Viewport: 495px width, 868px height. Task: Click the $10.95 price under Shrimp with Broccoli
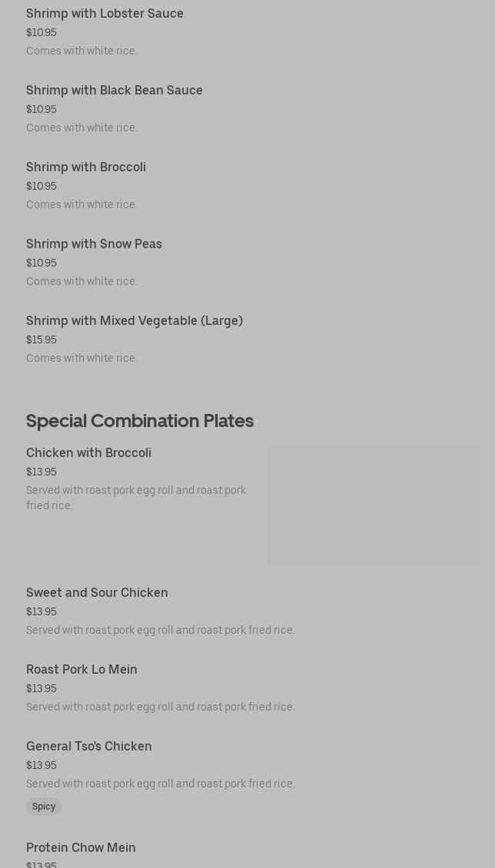pyautogui.click(x=42, y=187)
